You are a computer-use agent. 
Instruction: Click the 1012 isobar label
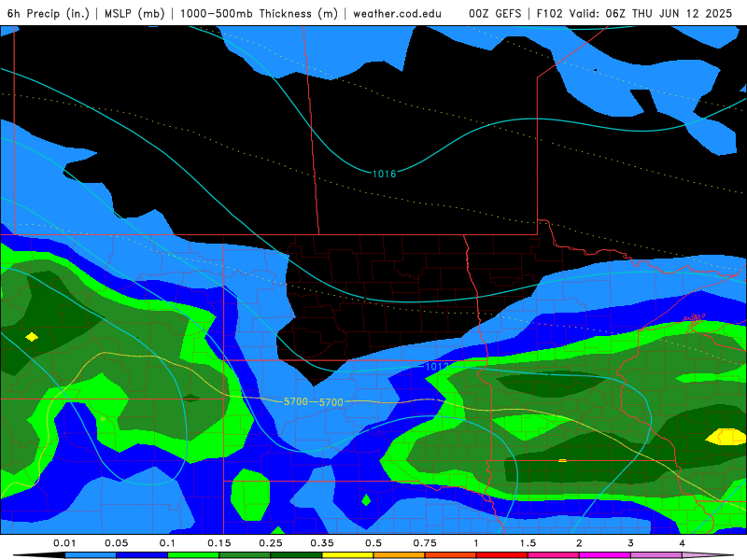click(437, 366)
